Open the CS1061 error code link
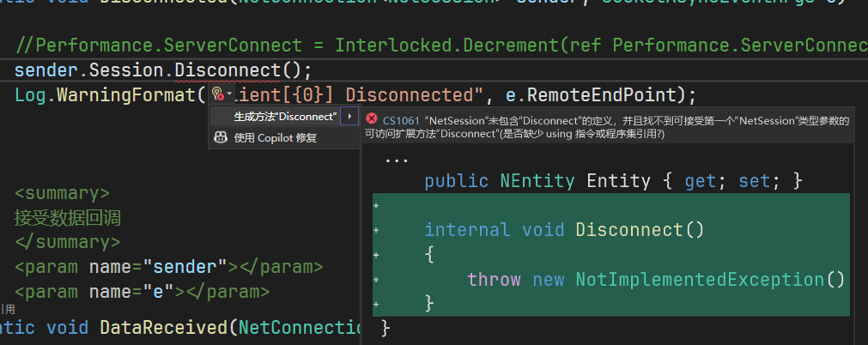Screen dimensions: 868x345 coord(401,121)
